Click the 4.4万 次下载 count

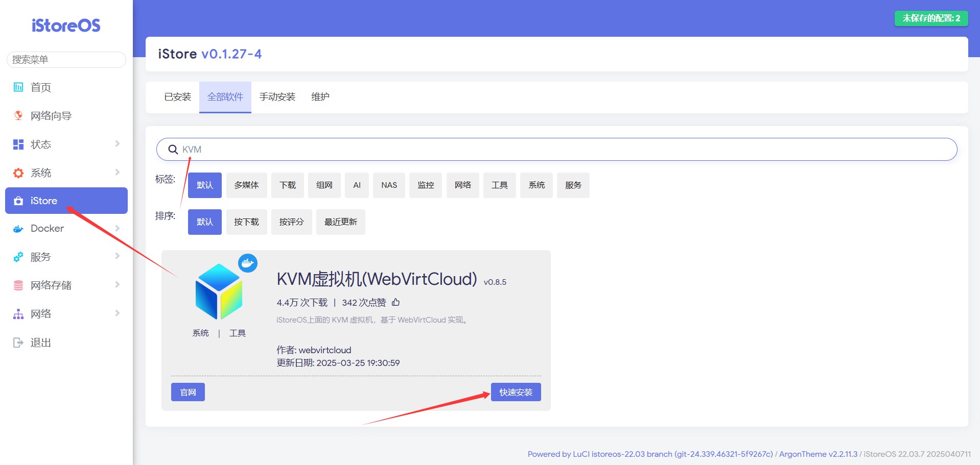tap(302, 303)
